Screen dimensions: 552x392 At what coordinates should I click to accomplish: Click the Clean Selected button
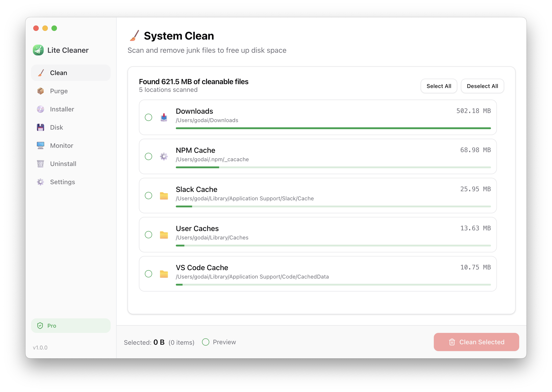pyautogui.click(x=476, y=342)
